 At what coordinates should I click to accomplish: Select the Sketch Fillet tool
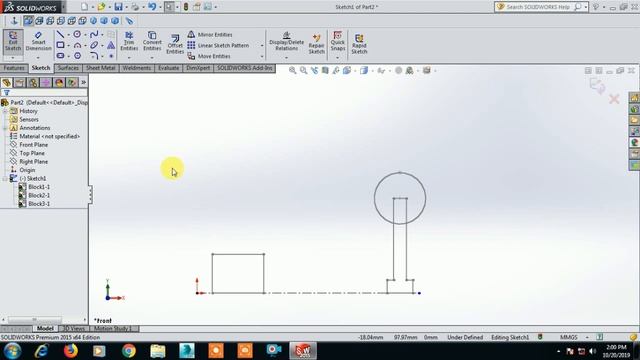click(94, 56)
